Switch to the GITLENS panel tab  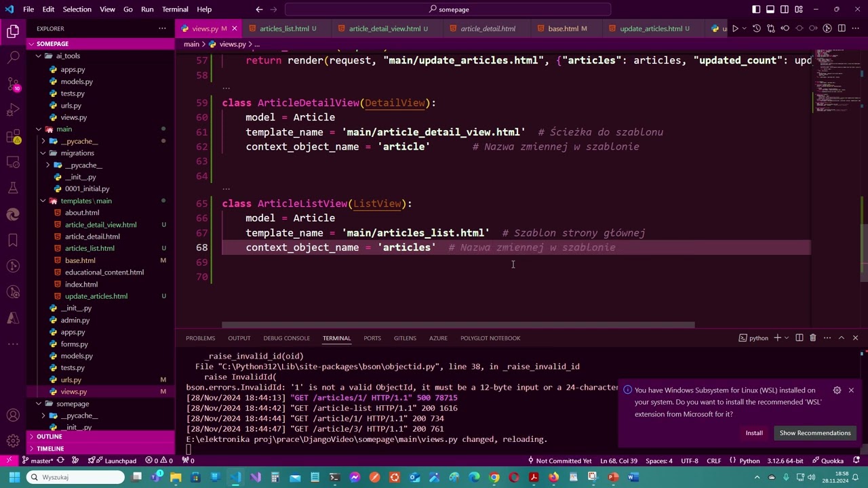coord(405,338)
